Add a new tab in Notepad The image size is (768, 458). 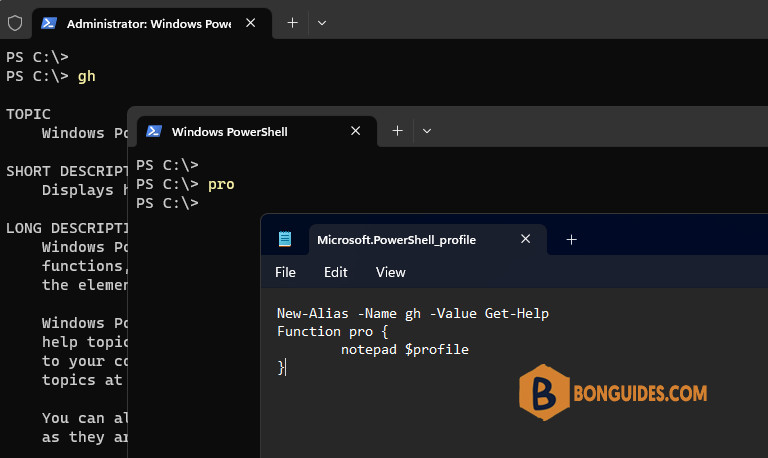coord(572,240)
